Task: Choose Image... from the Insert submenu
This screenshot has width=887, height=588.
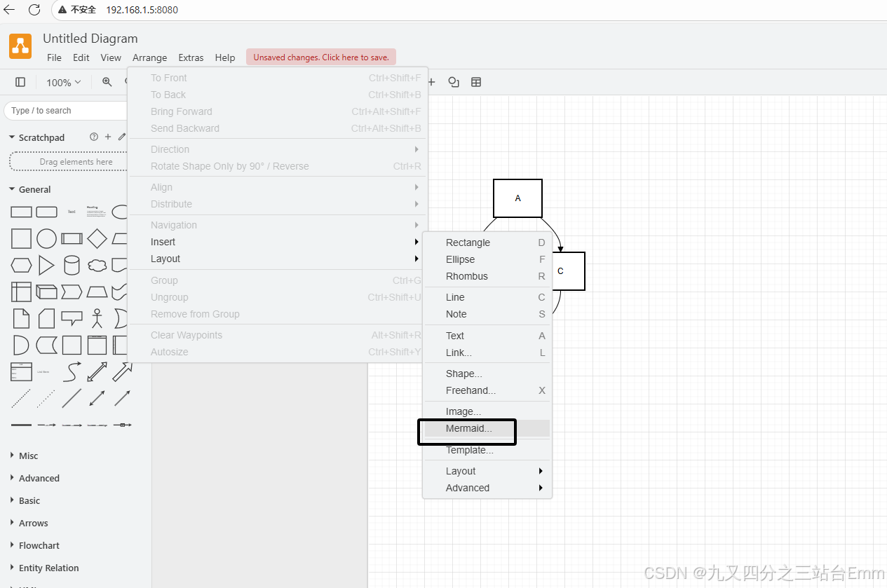Action: coord(487,411)
